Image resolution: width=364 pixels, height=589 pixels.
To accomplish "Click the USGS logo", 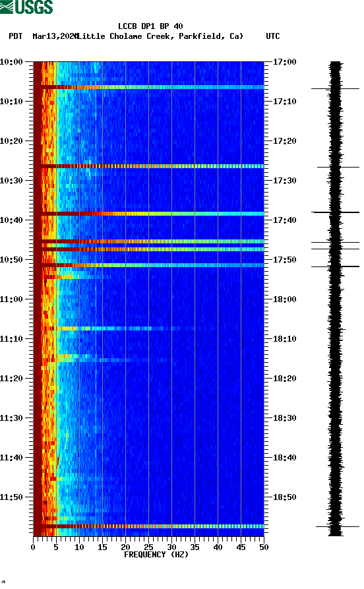I will tap(26, 7).
